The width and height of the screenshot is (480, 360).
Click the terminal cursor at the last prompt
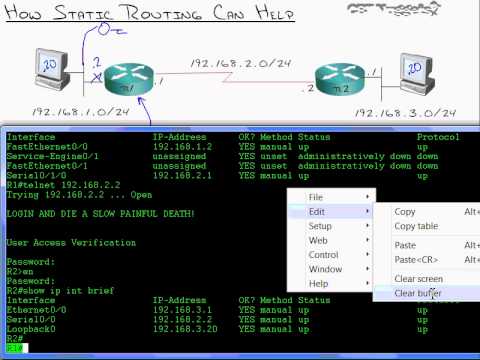point(25,348)
